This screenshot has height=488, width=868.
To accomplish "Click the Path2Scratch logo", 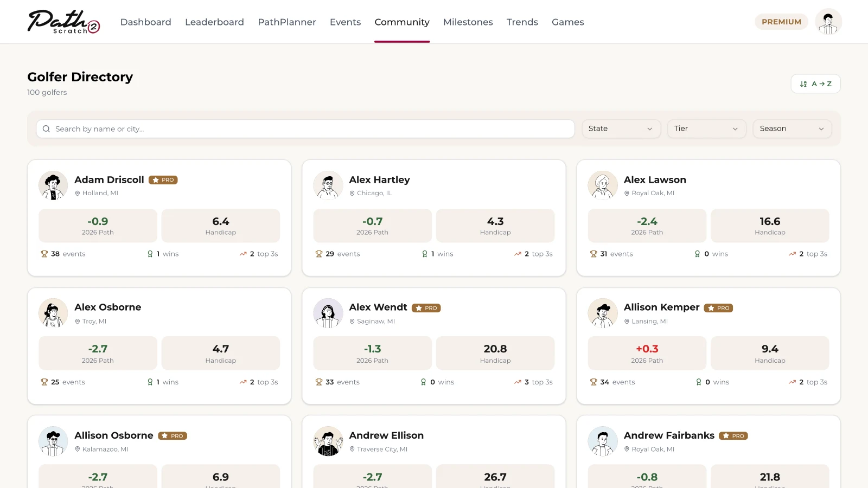I will point(64,22).
